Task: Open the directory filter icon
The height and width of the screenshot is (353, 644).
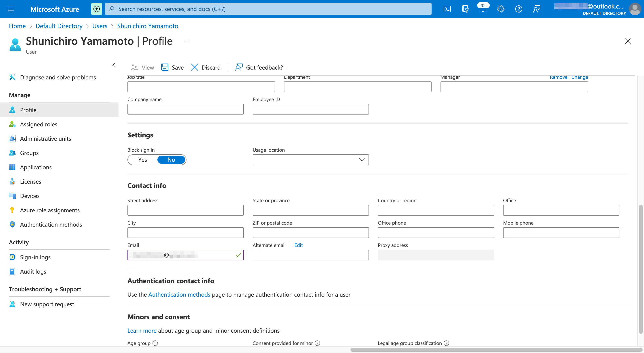Action: [465, 9]
